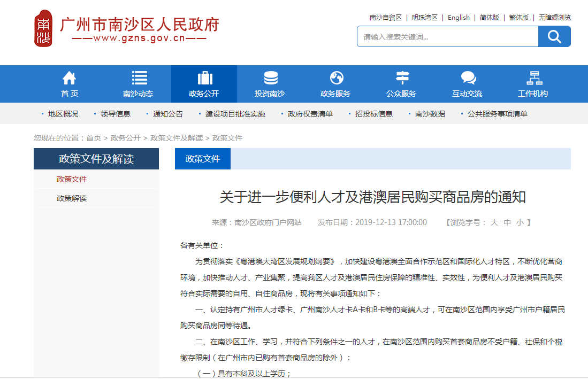Select 政策解读 in left sidebar

pos(72,198)
